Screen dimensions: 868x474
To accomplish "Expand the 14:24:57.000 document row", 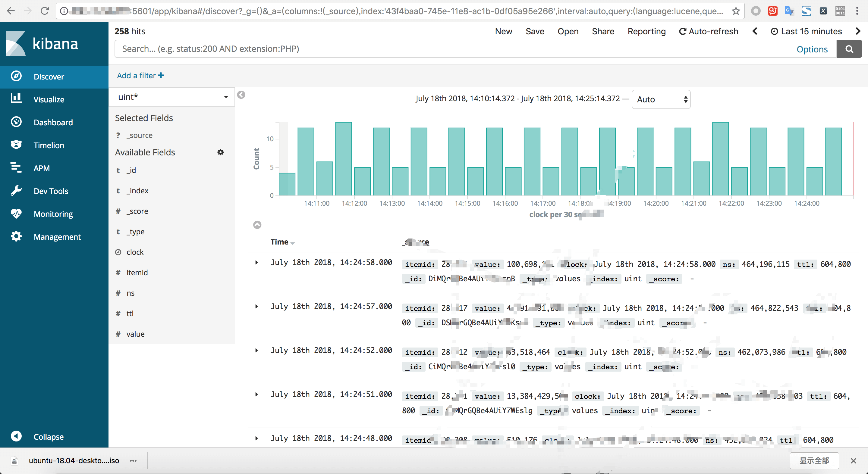I will click(256, 306).
